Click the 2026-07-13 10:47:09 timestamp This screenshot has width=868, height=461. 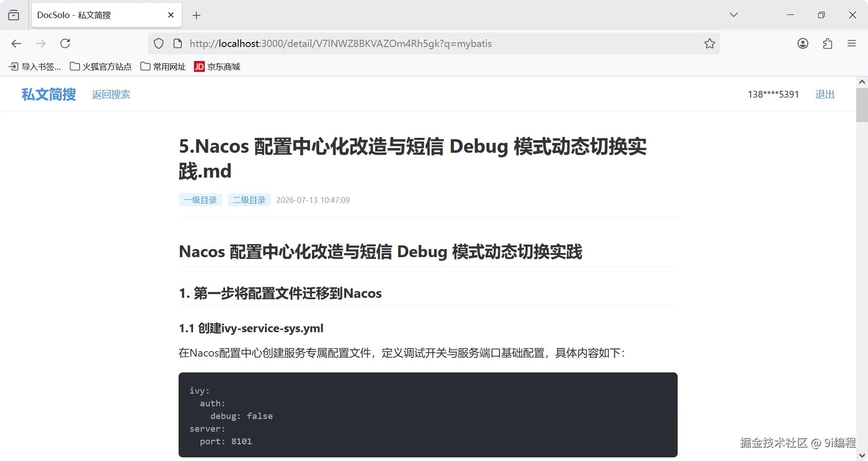click(313, 200)
